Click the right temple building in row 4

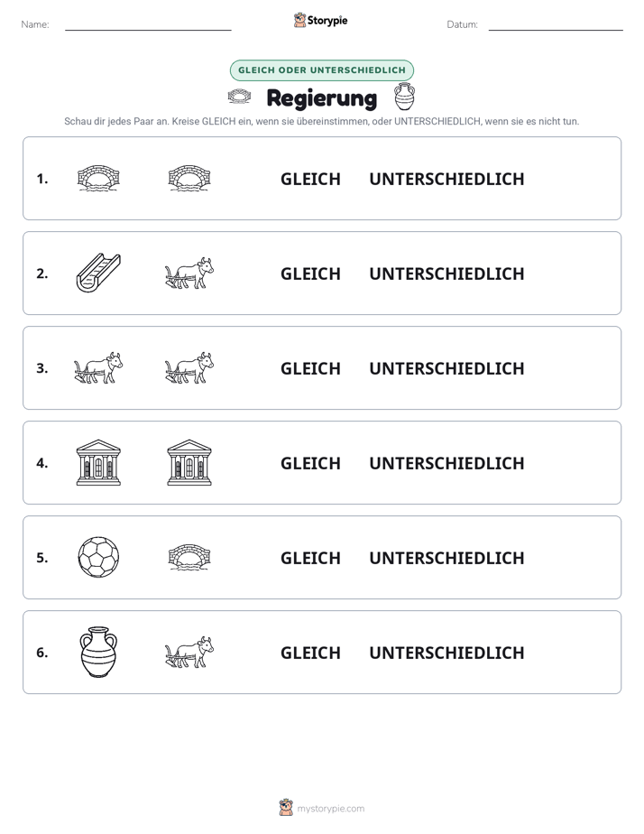click(x=189, y=463)
